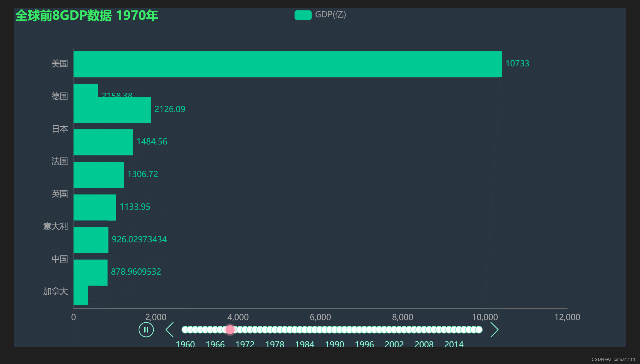Click the pink current-year timeline dot
The image size is (640, 364).
click(230, 330)
